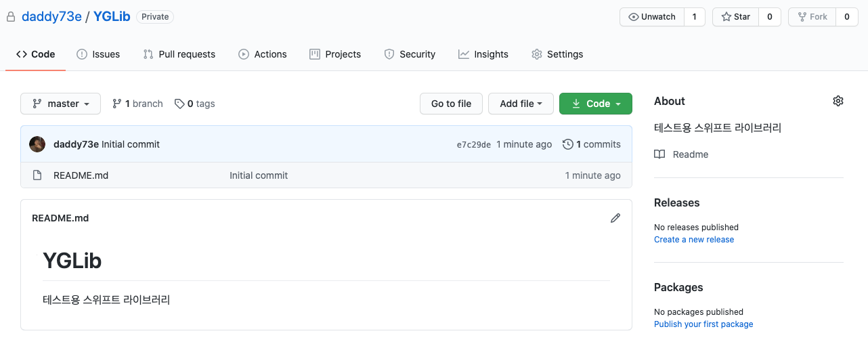This screenshot has height=346, width=868.
Task: Click the file icon next to README.md
Action: pos(38,175)
